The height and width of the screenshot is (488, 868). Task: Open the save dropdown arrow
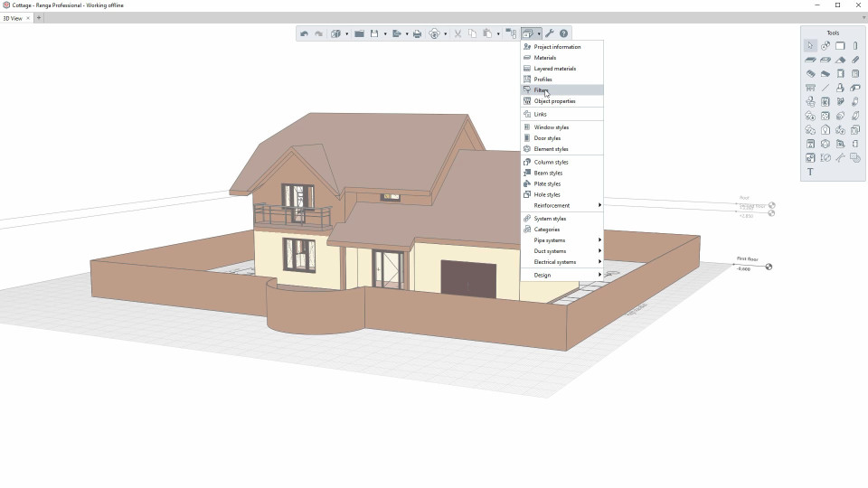385,34
